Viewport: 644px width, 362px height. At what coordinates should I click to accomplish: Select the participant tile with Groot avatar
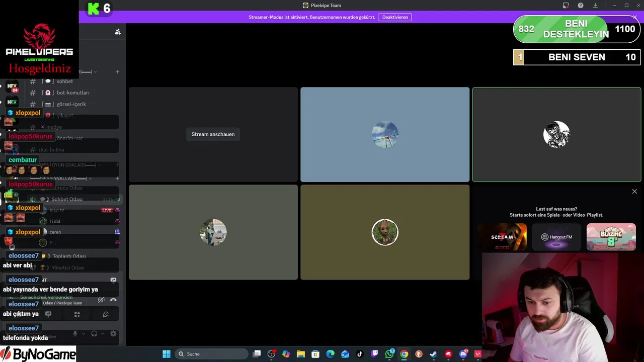coord(385,232)
